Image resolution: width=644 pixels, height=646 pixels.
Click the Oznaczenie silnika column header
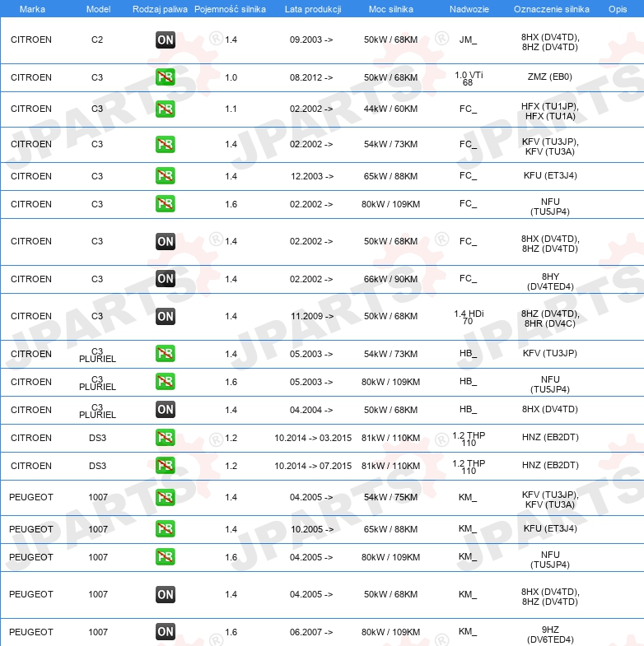coord(552,9)
